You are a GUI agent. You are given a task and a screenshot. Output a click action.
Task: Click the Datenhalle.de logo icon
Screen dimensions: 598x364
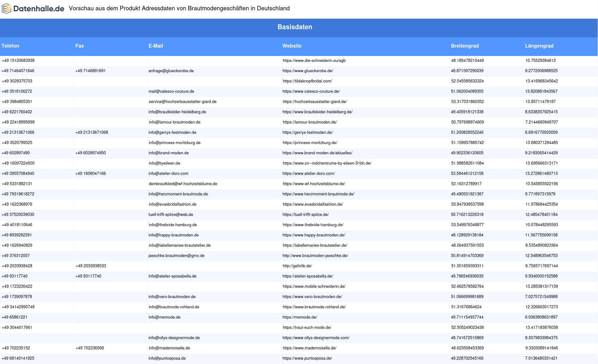click(7, 9)
